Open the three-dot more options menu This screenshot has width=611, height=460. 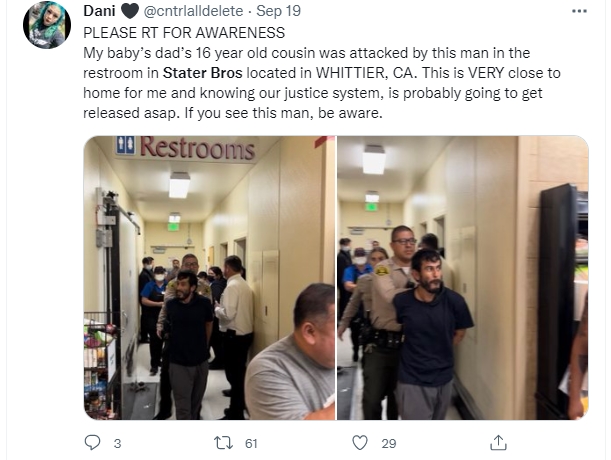pyautogui.click(x=579, y=11)
